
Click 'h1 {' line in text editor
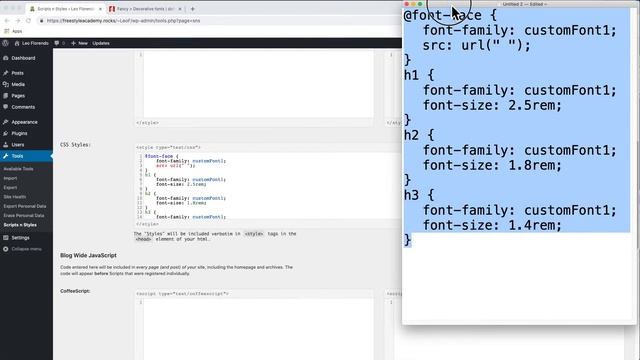(419, 75)
